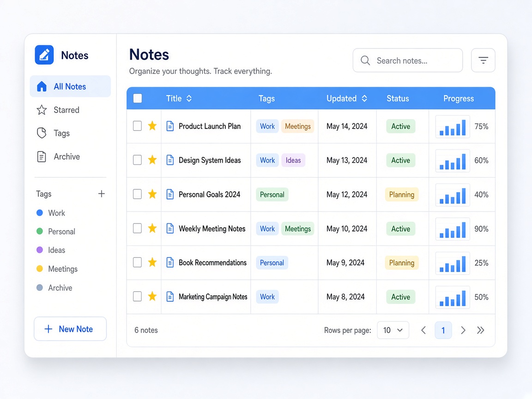
Task: Click the document icon for Product Launch Plan
Action: click(170, 126)
